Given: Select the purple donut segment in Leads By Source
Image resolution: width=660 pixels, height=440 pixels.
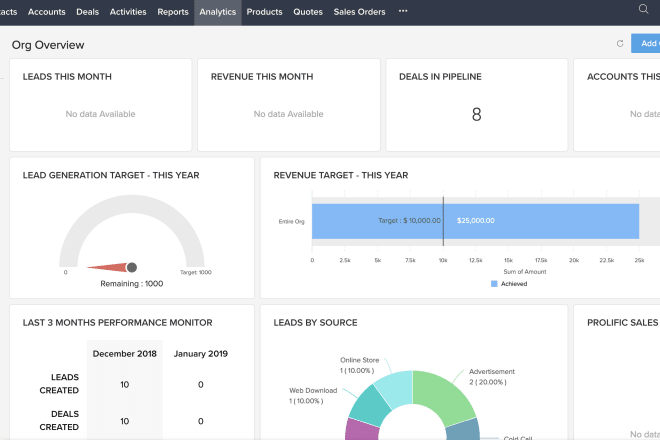Looking at the screenshot, I should pos(361,429).
